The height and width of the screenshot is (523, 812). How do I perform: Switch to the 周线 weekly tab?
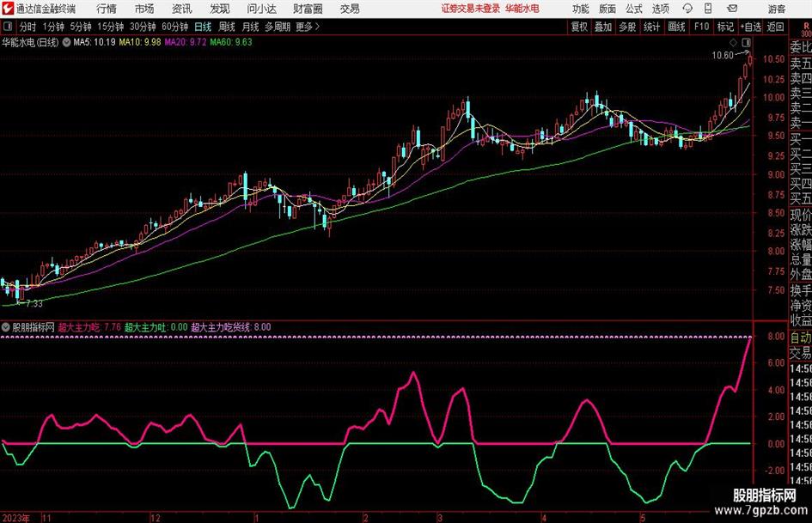(x=227, y=27)
